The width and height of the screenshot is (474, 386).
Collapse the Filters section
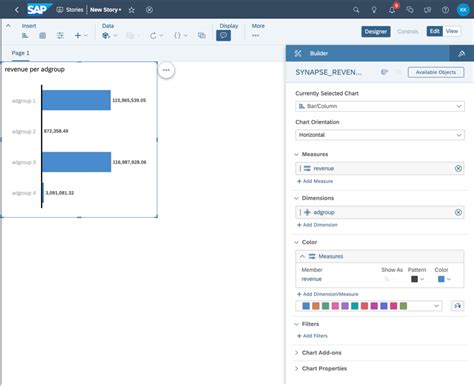[296, 324]
